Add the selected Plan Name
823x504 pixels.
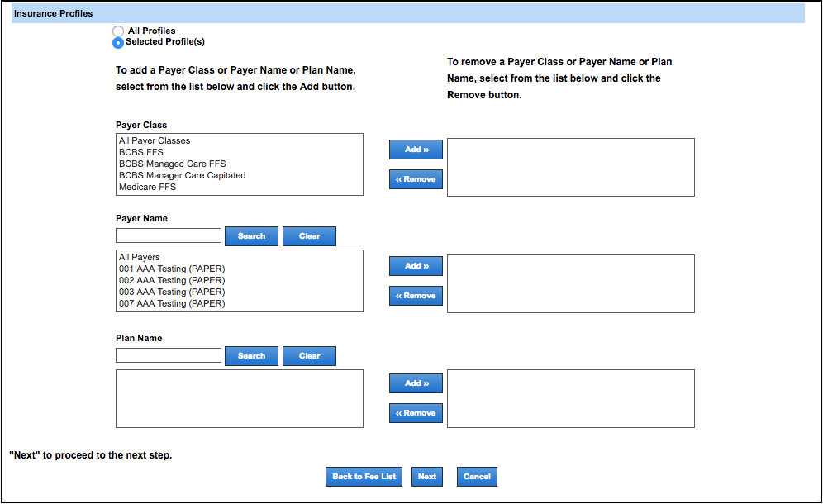coord(416,383)
